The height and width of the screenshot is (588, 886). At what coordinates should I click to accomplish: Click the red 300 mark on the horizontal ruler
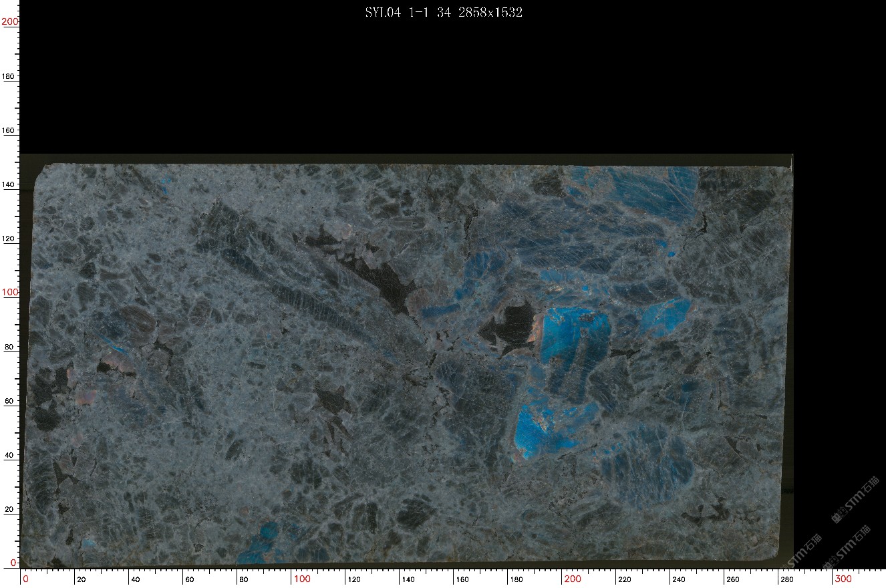point(843,579)
